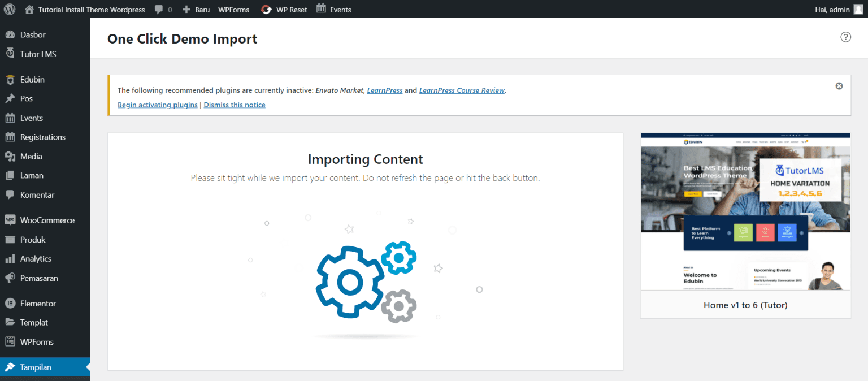
Task: Open the LearnPress Course Review link
Action: pyautogui.click(x=462, y=90)
